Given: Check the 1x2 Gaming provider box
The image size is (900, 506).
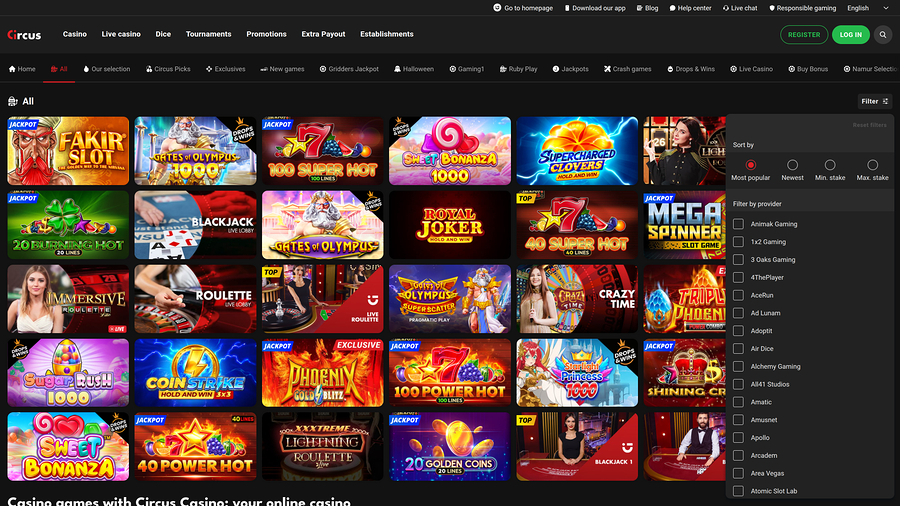Looking at the screenshot, I should [739, 242].
